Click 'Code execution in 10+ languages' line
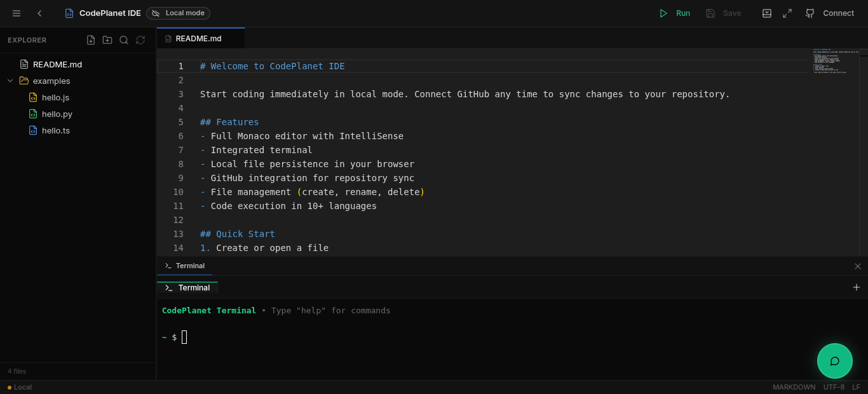Image resolution: width=868 pixels, height=394 pixels. coord(288,206)
